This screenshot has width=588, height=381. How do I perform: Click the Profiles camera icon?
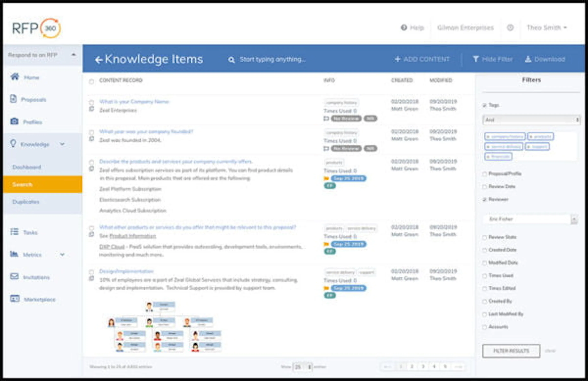click(x=14, y=121)
